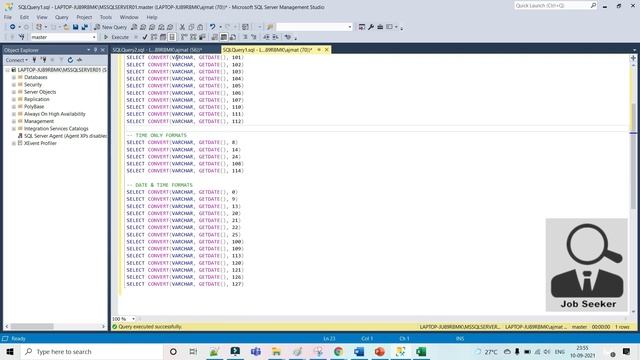640x360 pixels.
Task: Open the Help menu
Action: (152, 17)
